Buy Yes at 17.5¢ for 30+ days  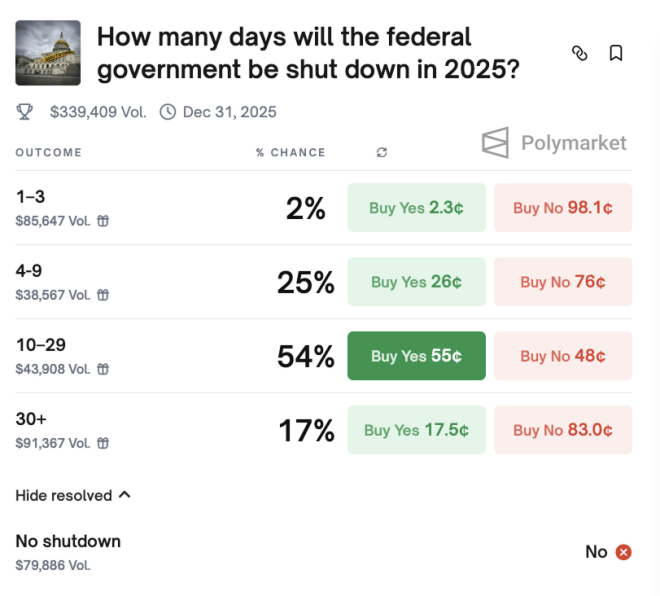pos(416,430)
